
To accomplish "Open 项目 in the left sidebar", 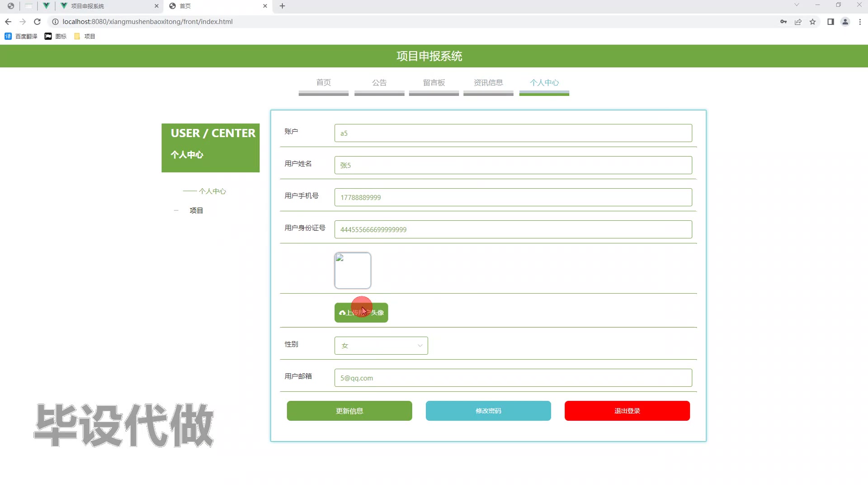I will (x=196, y=210).
